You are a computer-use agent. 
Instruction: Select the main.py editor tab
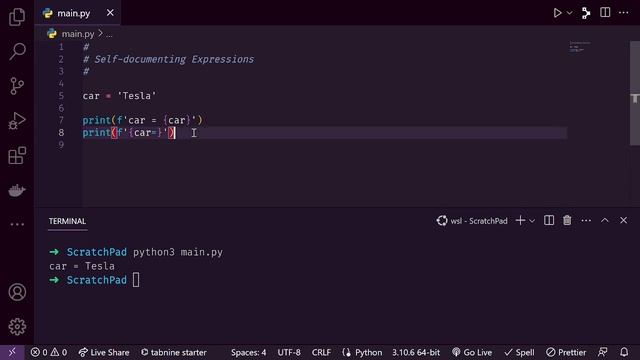click(78, 13)
